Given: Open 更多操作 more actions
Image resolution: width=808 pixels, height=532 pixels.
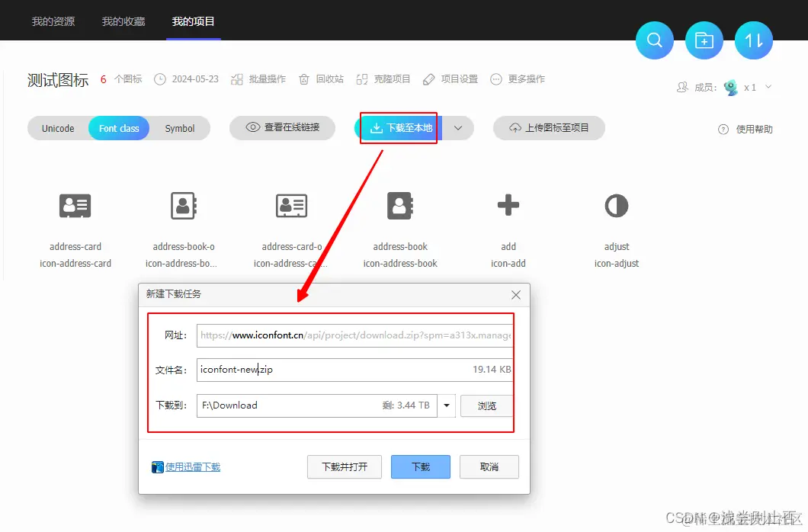Looking at the screenshot, I should click(x=518, y=79).
